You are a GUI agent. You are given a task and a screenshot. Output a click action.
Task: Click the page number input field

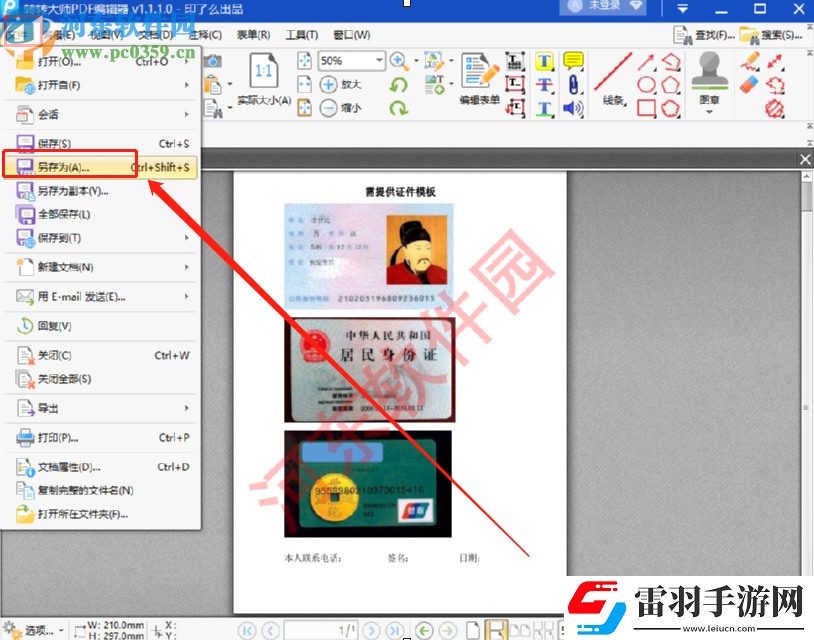321,631
